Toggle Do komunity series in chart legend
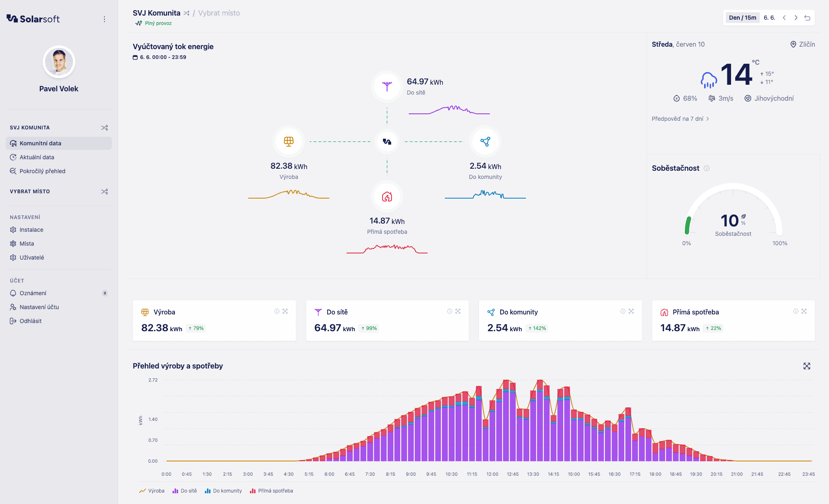This screenshot has width=829, height=504. tap(223, 491)
